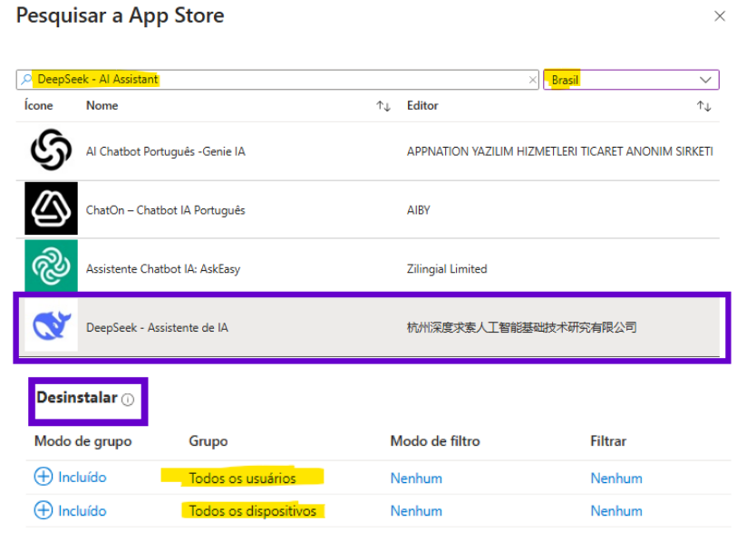Click the Modo de filtro column header
756x541 pixels.
click(435, 441)
